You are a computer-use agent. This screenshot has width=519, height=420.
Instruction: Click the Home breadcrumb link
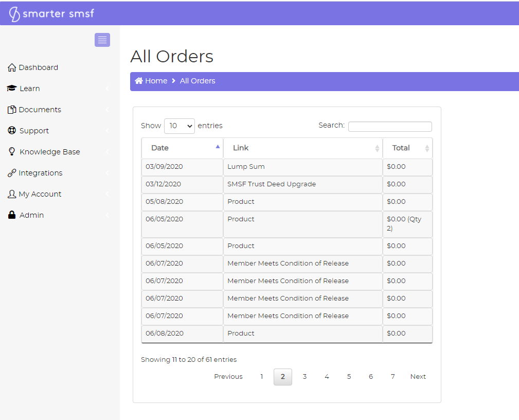(x=156, y=81)
